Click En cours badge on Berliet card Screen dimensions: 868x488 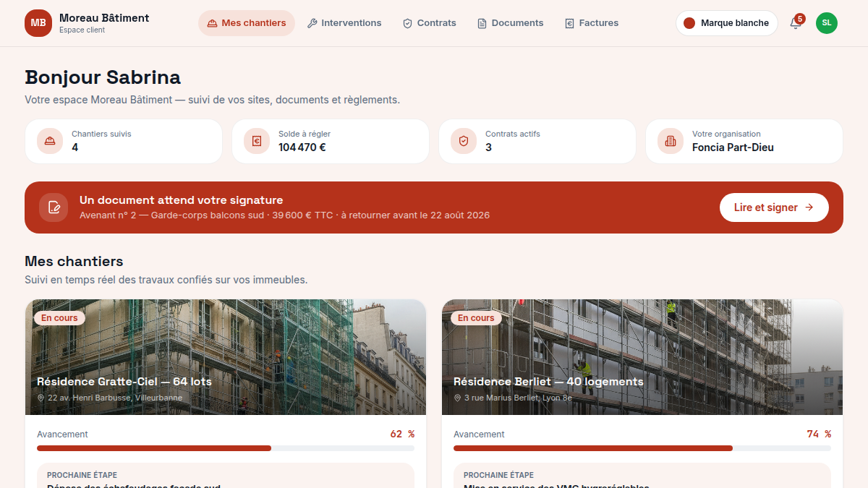[476, 318]
